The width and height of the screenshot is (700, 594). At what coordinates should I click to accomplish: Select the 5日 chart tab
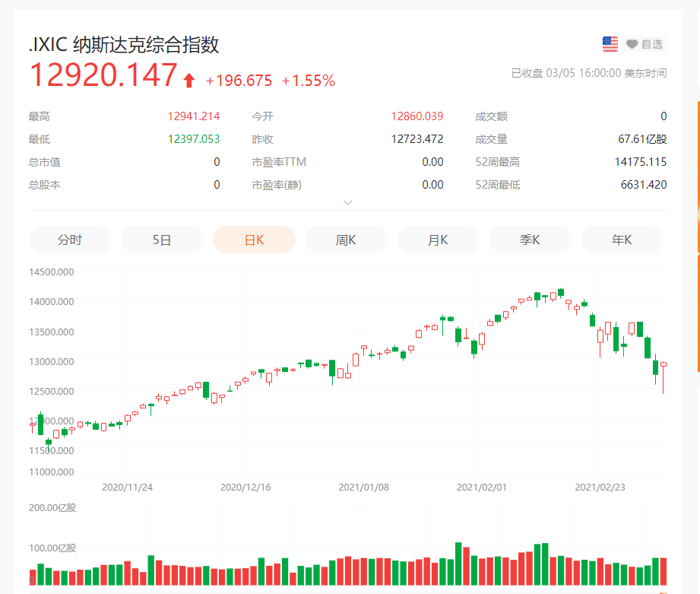coord(162,240)
